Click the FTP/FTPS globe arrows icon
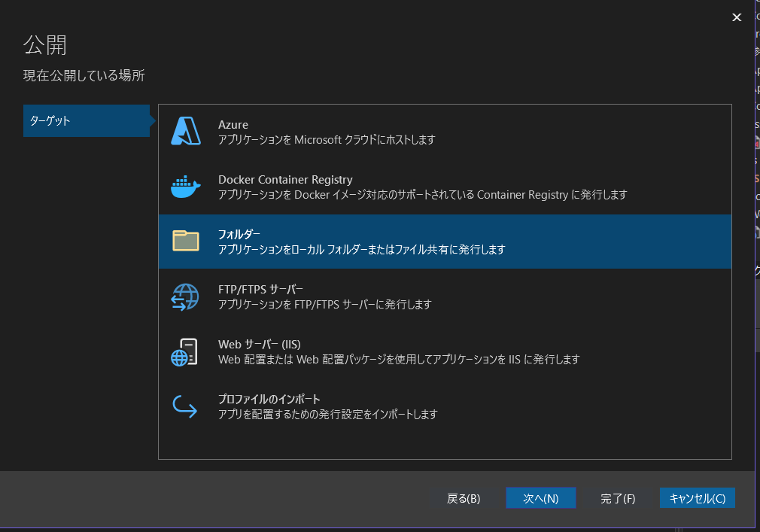 click(185, 296)
